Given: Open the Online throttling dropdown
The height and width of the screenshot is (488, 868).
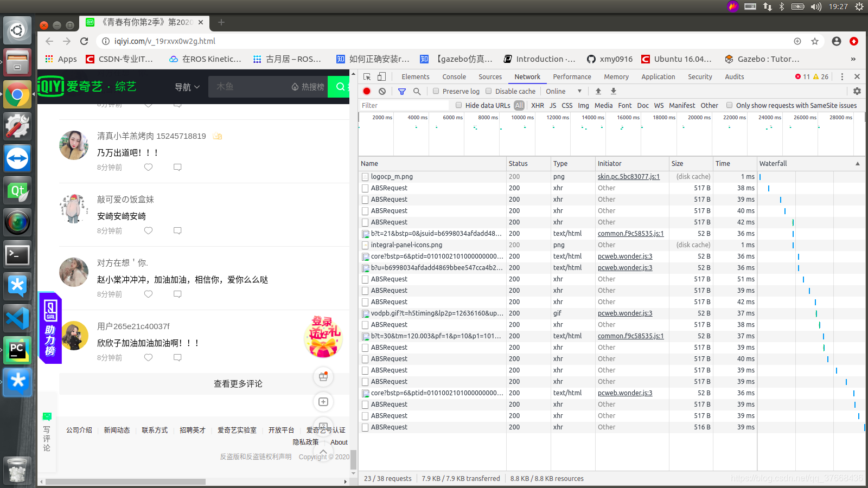Looking at the screenshot, I should (x=564, y=91).
